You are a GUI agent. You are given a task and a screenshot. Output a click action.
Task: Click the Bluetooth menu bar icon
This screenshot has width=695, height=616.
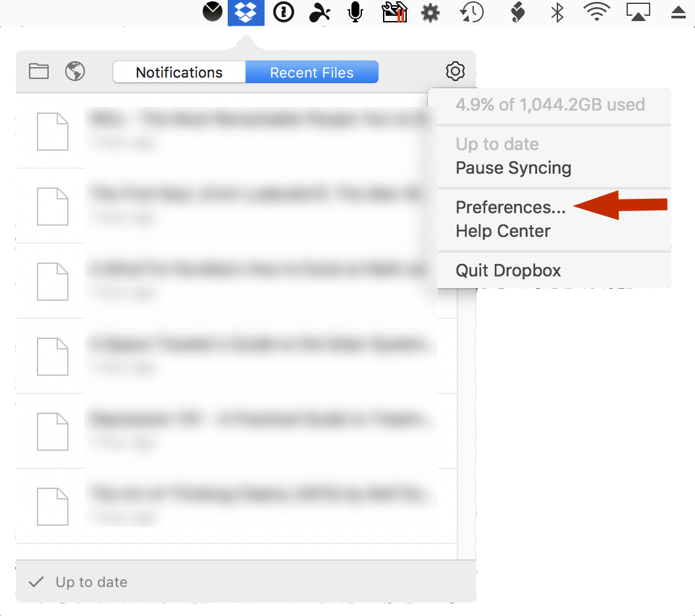pos(557,13)
